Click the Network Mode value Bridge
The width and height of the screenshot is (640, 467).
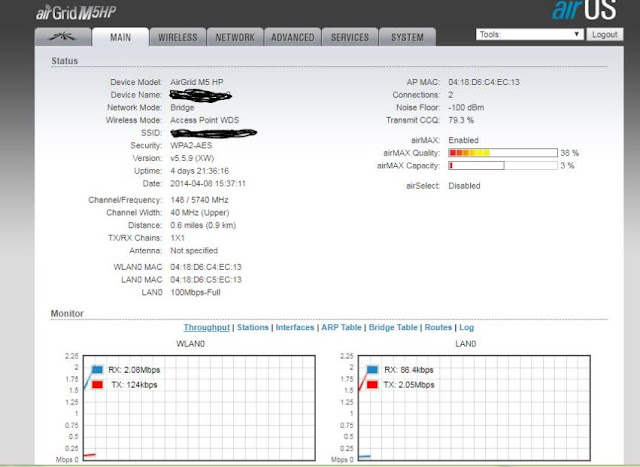point(182,107)
